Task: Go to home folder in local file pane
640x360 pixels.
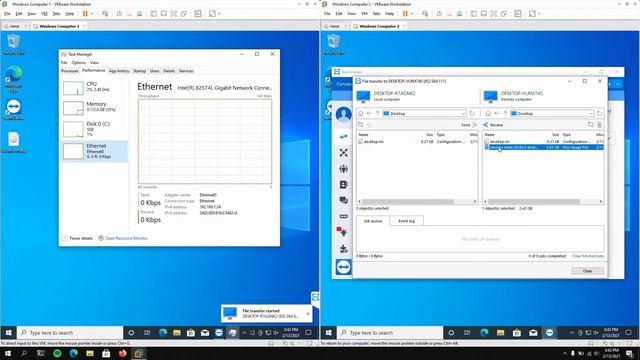Action: (360, 113)
